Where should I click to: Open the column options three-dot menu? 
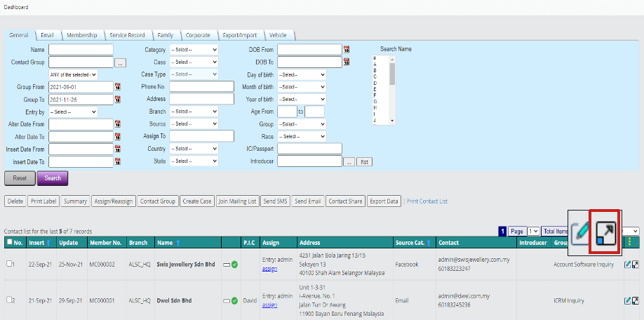630,242
